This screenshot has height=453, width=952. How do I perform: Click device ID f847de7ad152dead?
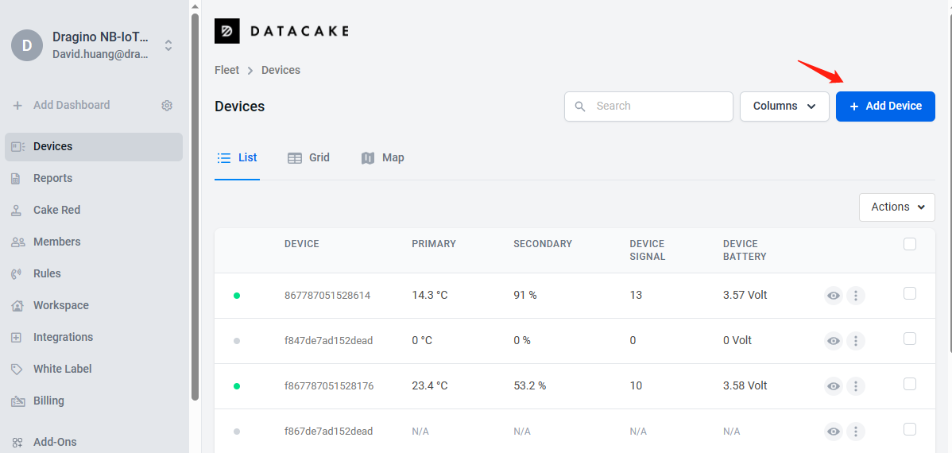(328, 341)
